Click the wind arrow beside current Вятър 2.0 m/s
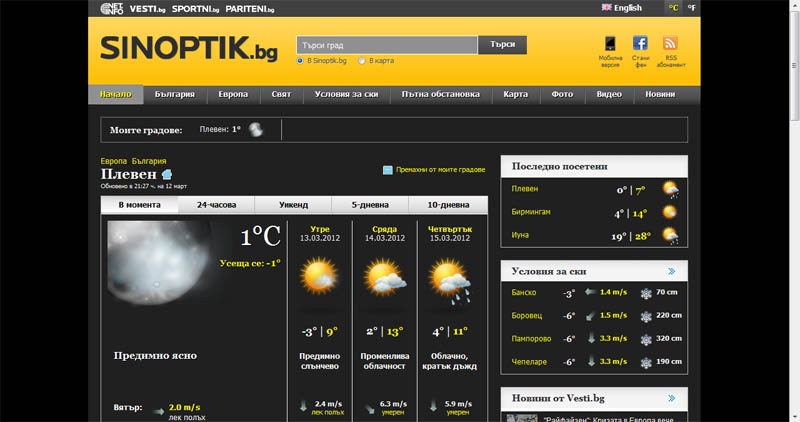The image size is (800, 422). click(159, 411)
